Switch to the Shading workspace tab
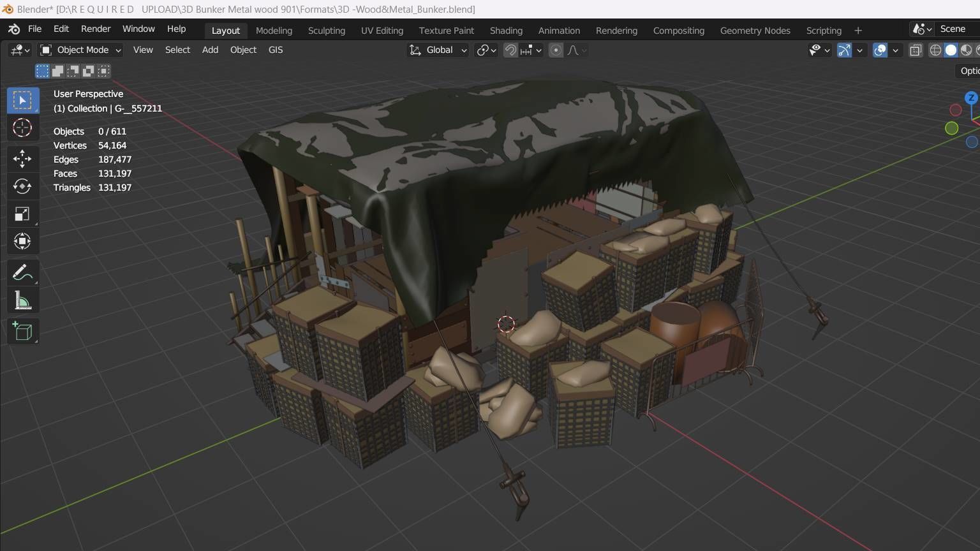This screenshot has width=980, height=551. coord(506,31)
